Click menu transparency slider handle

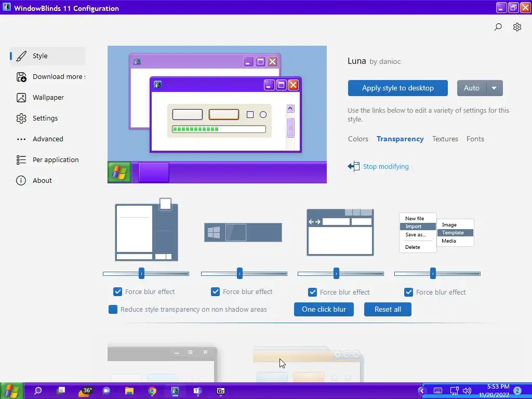coord(433,273)
